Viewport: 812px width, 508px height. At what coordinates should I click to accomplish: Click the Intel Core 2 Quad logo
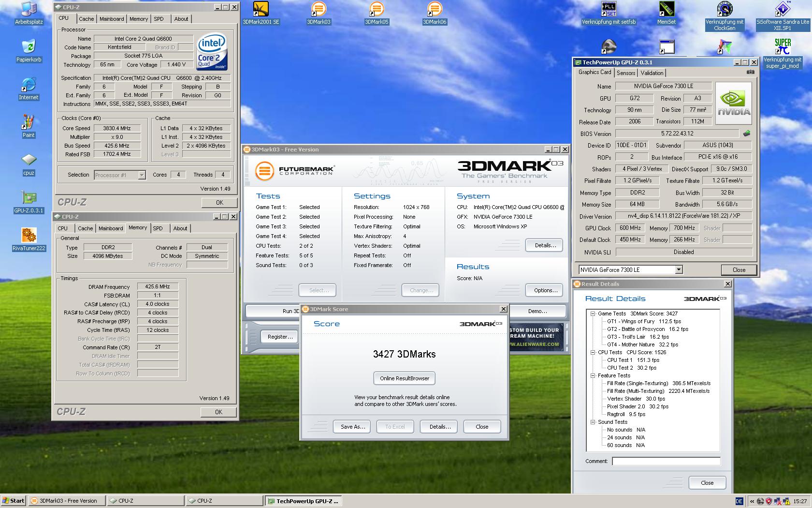pyautogui.click(x=212, y=52)
